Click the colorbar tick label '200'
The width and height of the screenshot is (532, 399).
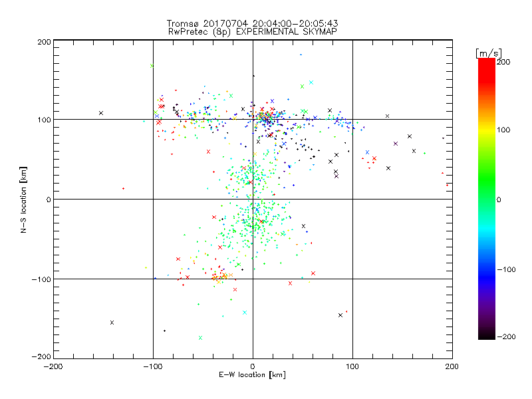point(503,62)
